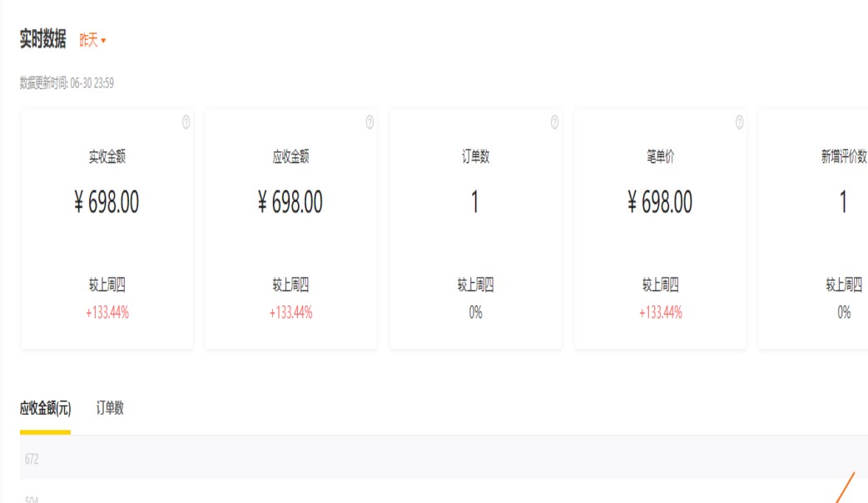
Task: Click the 数据更新时间 timestamp text
Action: pos(67,83)
